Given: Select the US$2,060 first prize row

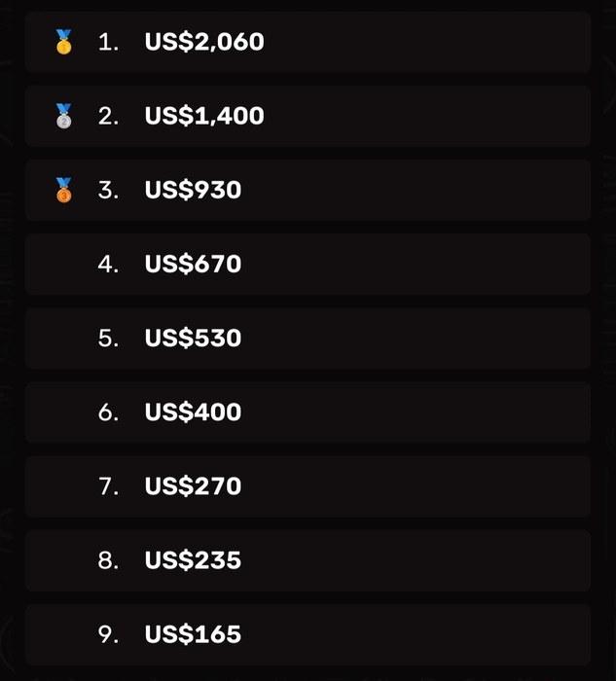Looking at the screenshot, I should click(308, 42).
